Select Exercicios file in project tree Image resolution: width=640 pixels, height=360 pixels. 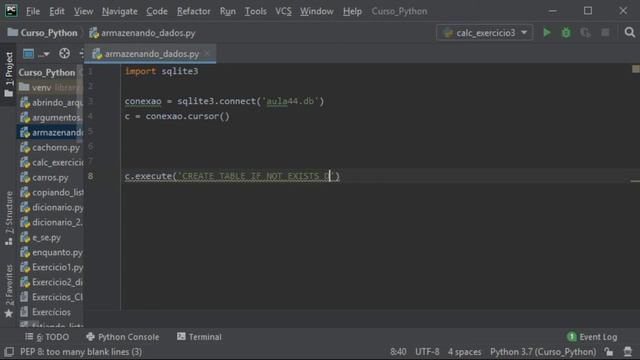46,312
